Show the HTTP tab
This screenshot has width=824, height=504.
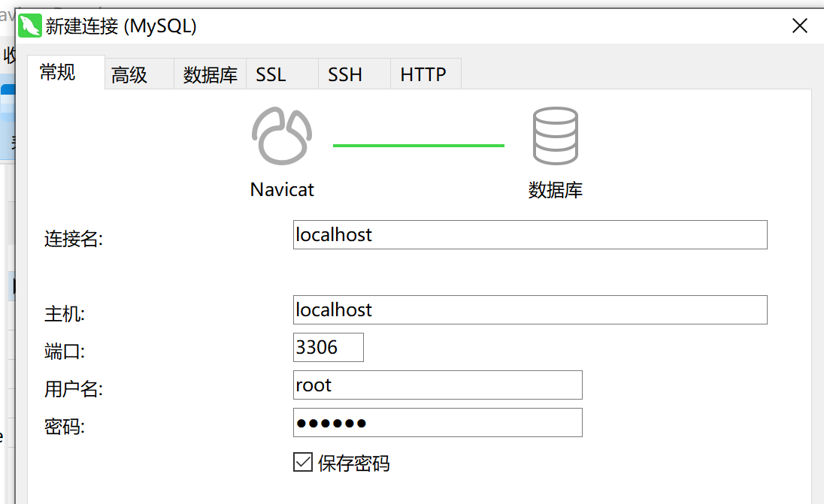click(423, 75)
